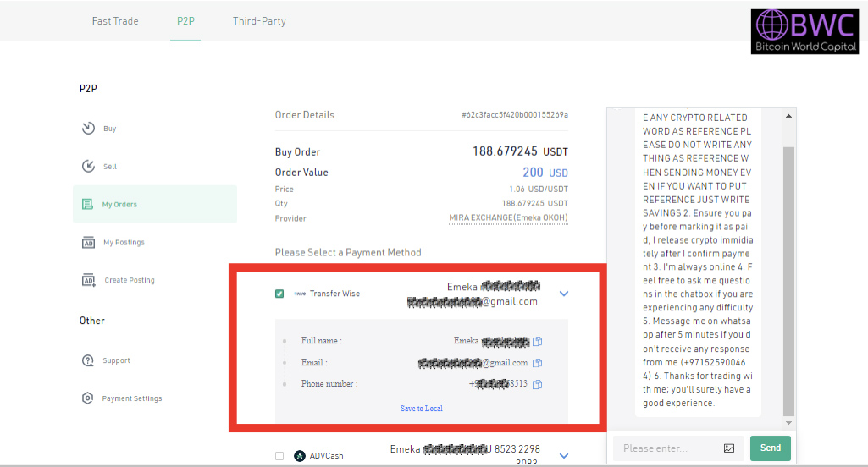
Task: Click the Order Details heading
Action: [305, 115]
